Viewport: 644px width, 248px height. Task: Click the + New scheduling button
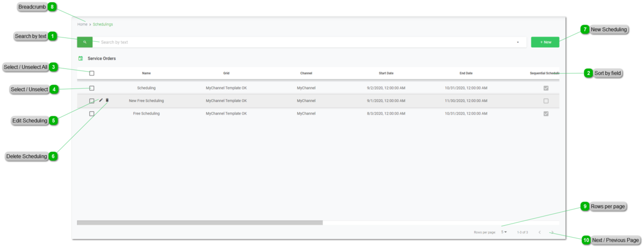pos(545,42)
